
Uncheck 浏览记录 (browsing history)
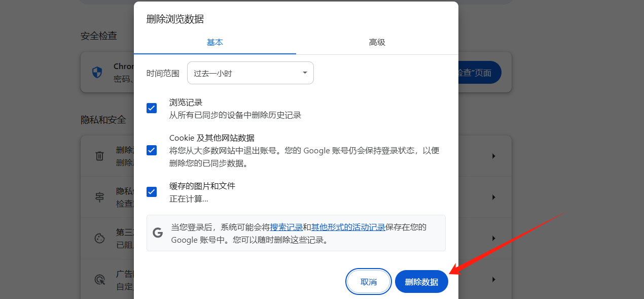[152, 108]
